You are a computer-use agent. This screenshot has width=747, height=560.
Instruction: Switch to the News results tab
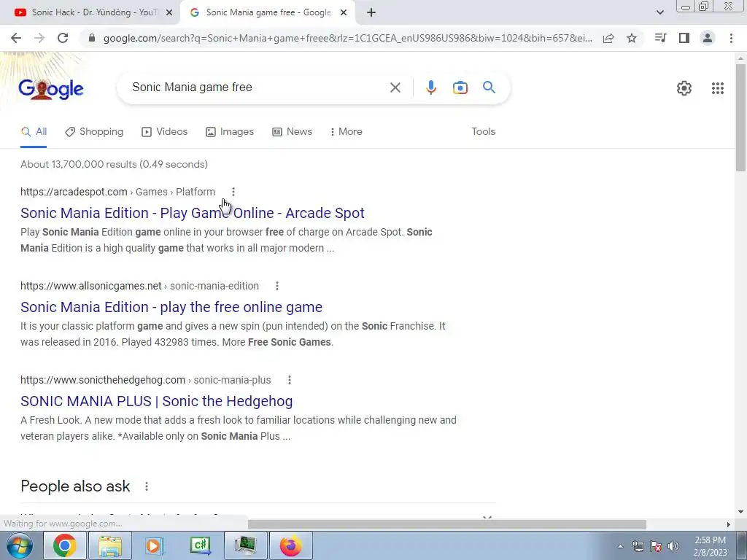[292, 132]
